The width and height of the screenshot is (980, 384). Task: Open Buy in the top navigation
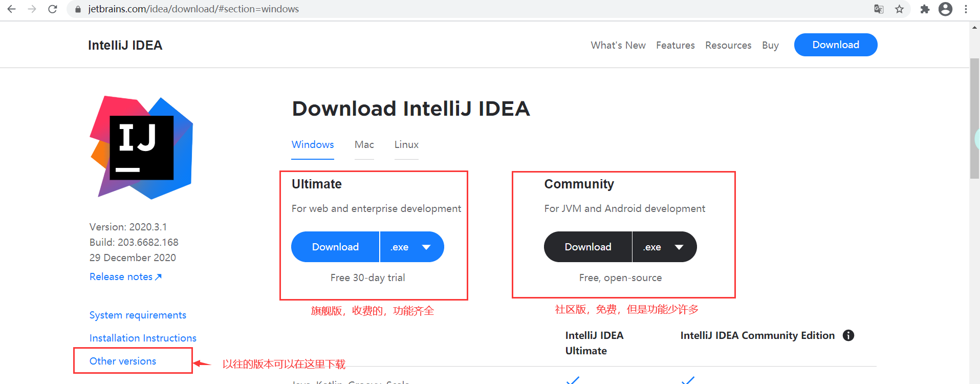coord(770,46)
